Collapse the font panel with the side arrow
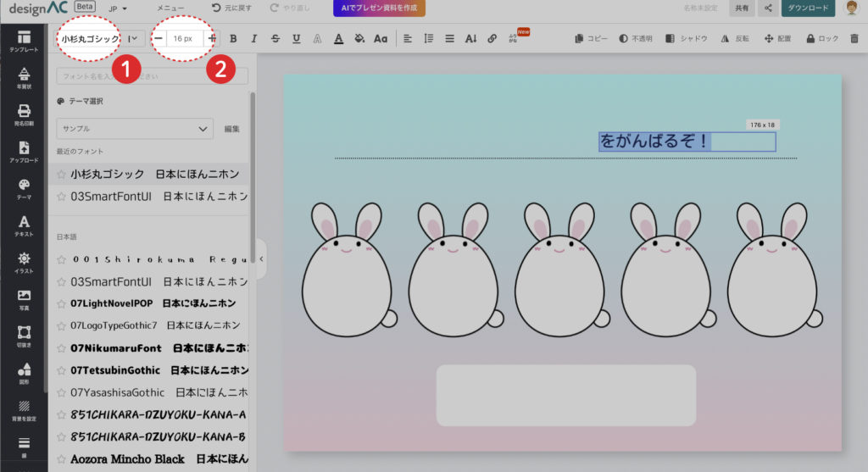 click(261, 258)
